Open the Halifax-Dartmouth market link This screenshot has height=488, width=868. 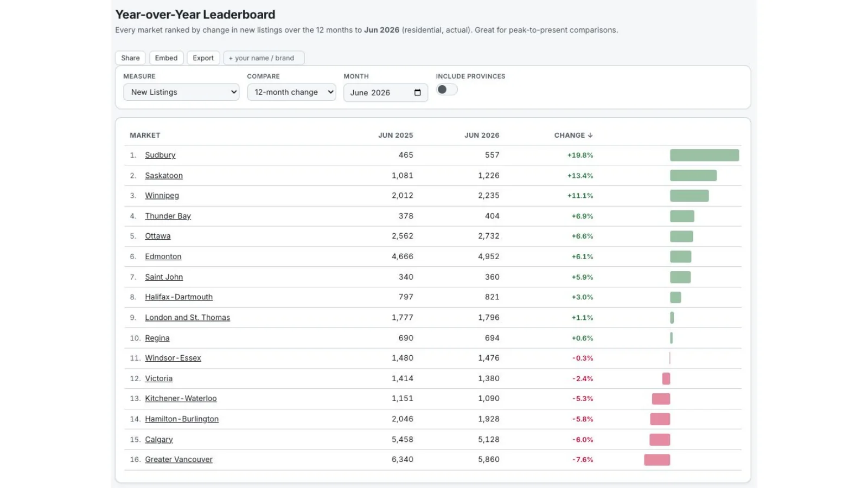click(179, 297)
